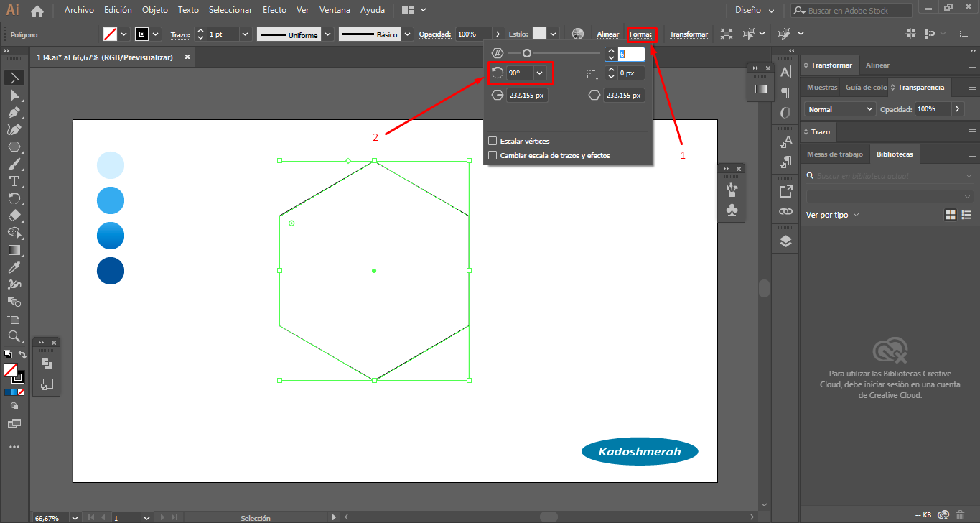This screenshot has height=523, width=980.
Task: Open stroke color dropdown in control bar
Action: [x=156, y=34]
